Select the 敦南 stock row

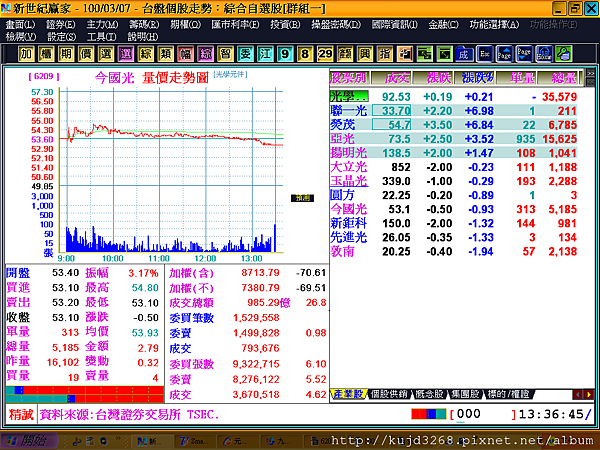[453, 251]
